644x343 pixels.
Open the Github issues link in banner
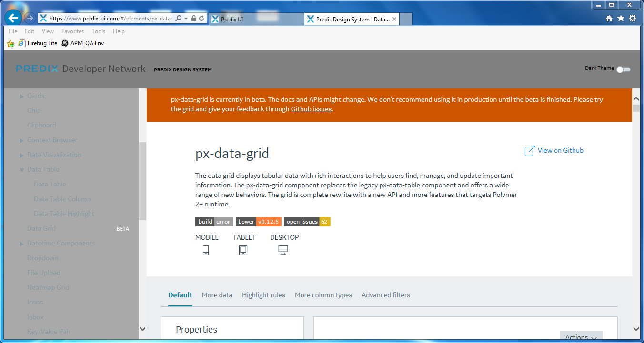click(311, 109)
